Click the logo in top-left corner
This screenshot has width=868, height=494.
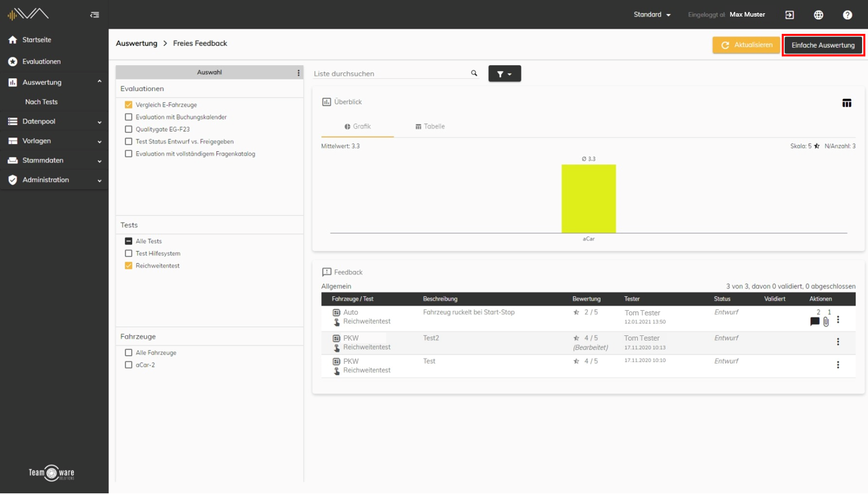pos(28,14)
